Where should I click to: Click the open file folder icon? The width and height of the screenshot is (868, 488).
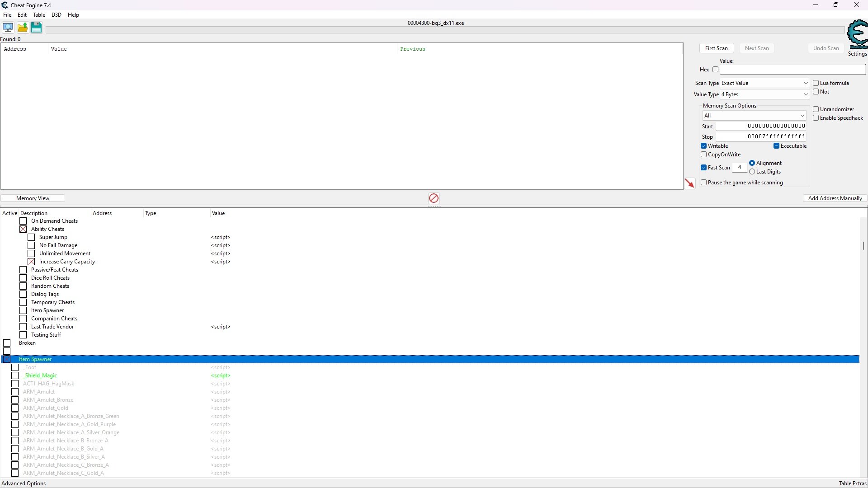pos(22,28)
